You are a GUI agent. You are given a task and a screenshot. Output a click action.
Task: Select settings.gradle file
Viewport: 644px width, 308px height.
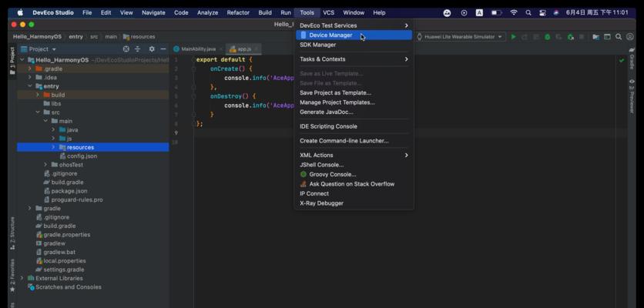[60, 269]
